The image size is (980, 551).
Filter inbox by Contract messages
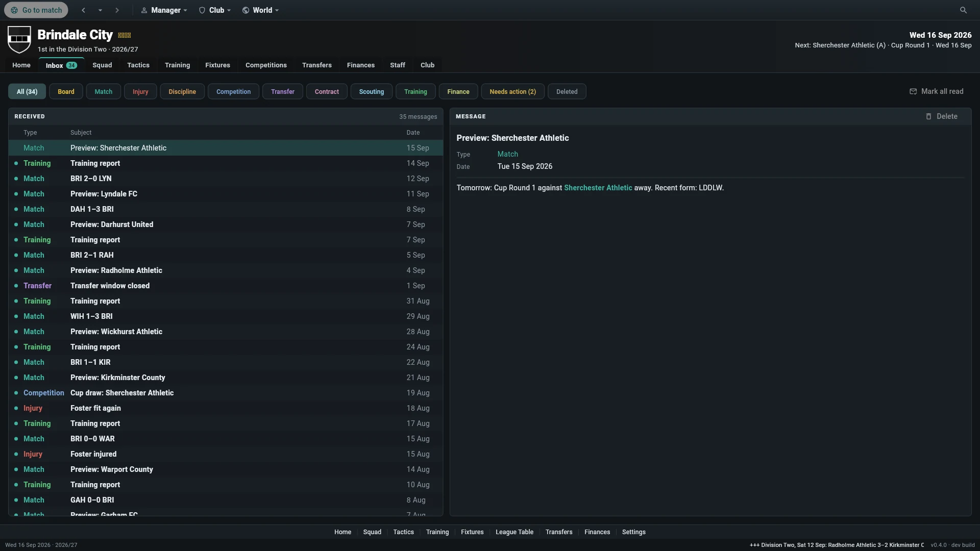click(x=327, y=92)
